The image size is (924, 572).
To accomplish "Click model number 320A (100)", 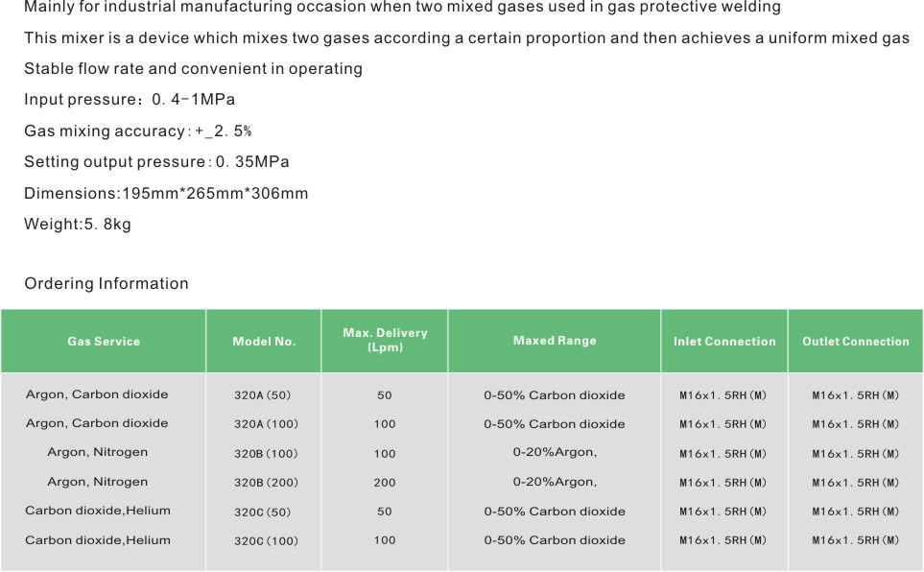I will [x=266, y=424].
